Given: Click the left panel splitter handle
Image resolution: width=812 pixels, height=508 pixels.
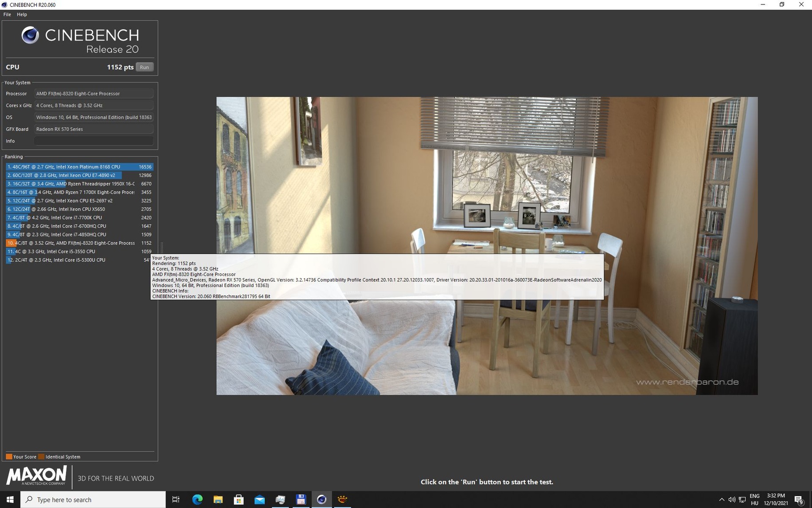Looking at the screenshot, I should coord(161,248).
